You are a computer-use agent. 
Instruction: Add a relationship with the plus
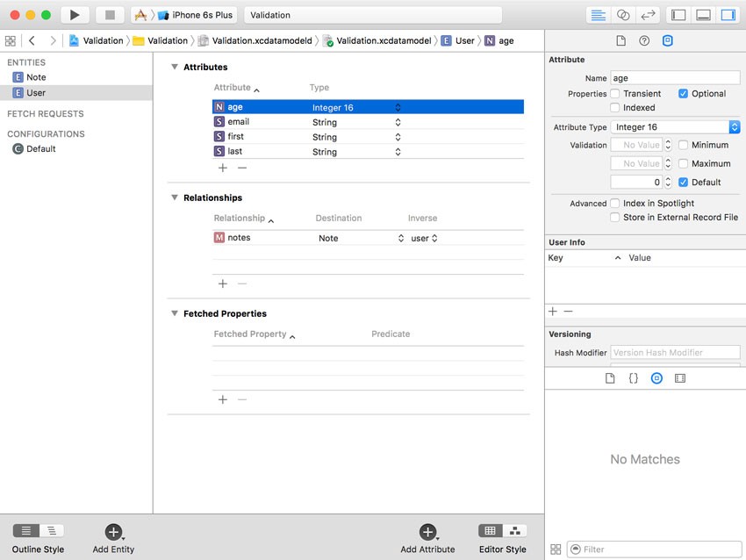coord(223,284)
